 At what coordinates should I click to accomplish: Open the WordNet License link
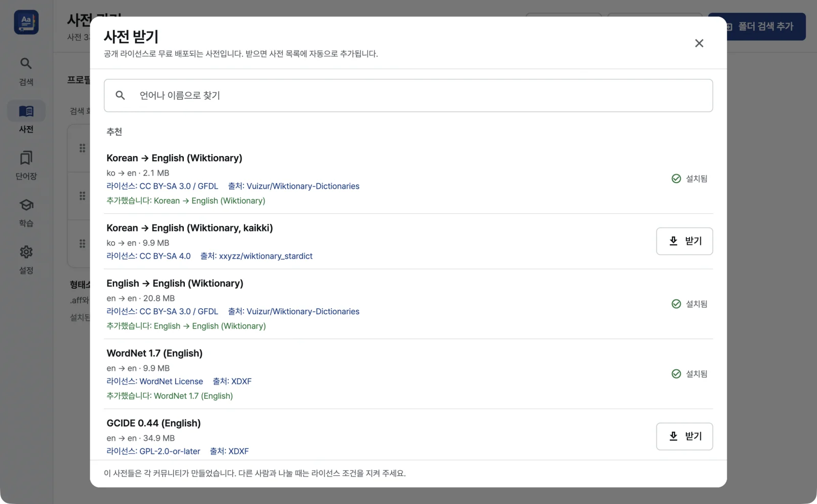[x=155, y=382]
